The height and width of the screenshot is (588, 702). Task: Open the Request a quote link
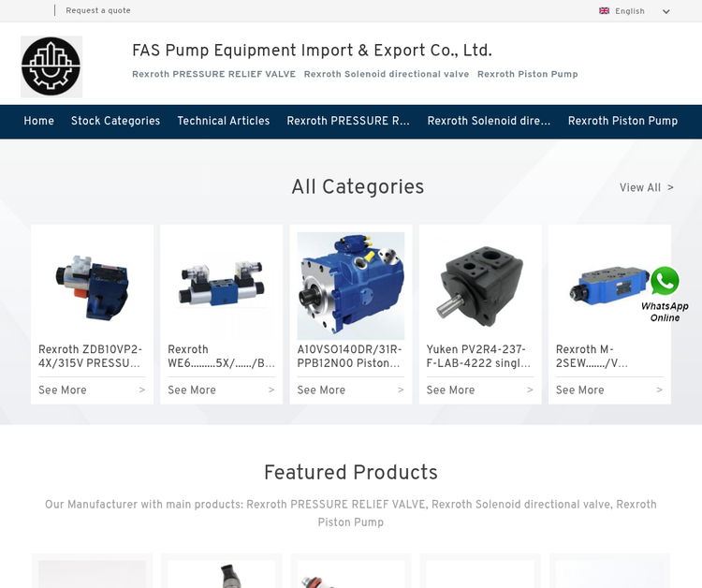coord(98,10)
